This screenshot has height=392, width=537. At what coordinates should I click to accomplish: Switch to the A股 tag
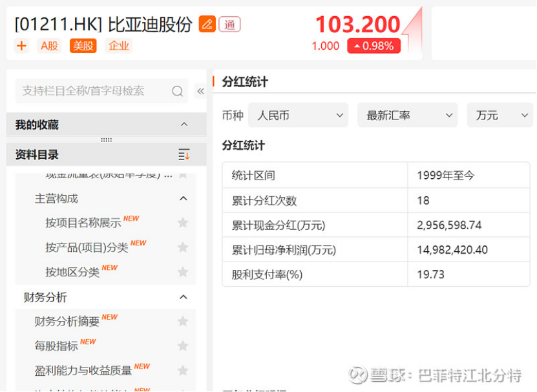49,46
